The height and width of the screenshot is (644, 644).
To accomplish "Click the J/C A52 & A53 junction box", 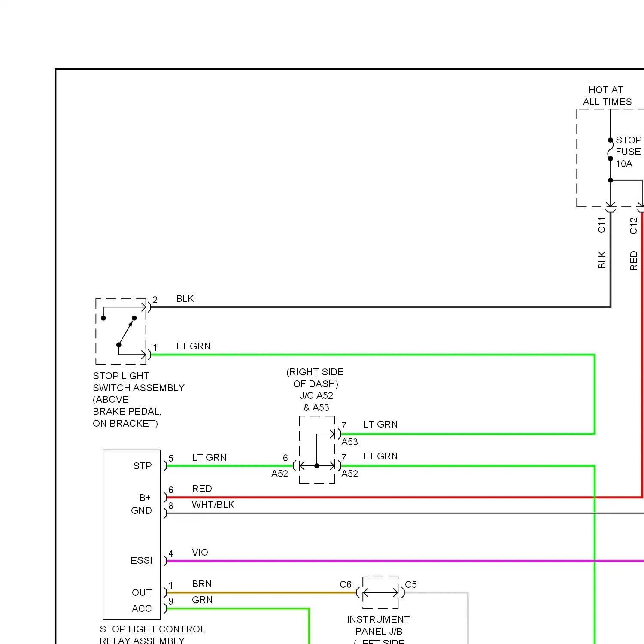I will coord(317,450).
